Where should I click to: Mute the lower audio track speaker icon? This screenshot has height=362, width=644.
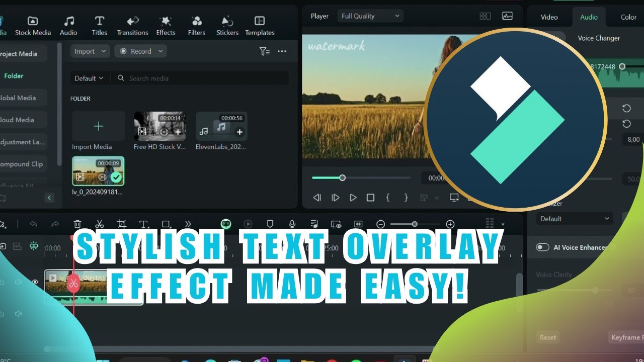[19, 314]
